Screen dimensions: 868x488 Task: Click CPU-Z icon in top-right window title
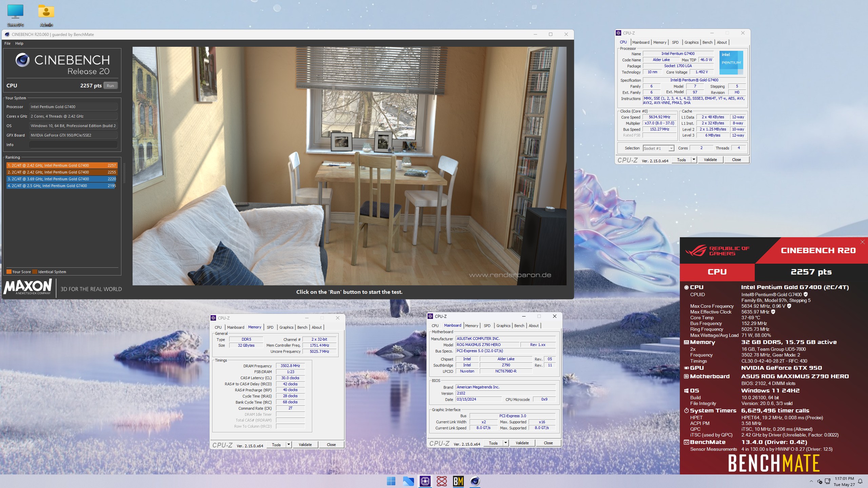point(618,33)
